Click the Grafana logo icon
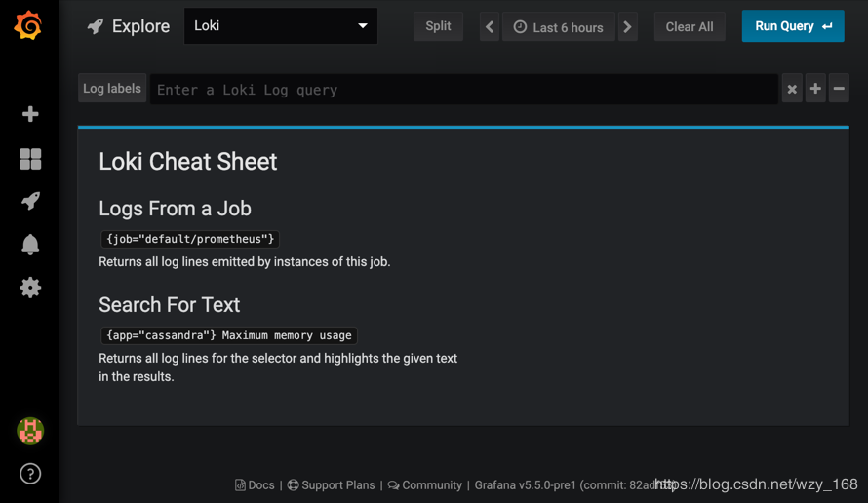This screenshot has width=868, height=503. pyautogui.click(x=28, y=26)
